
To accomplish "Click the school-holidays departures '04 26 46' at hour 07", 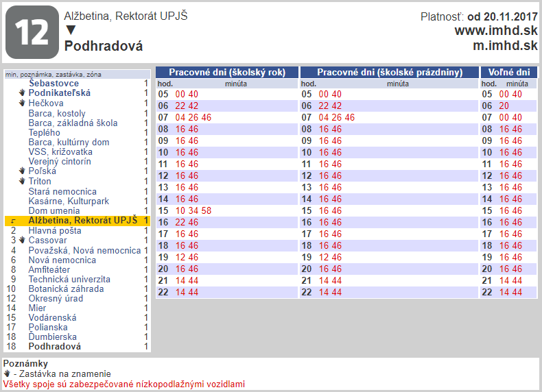I will [337, 117].
